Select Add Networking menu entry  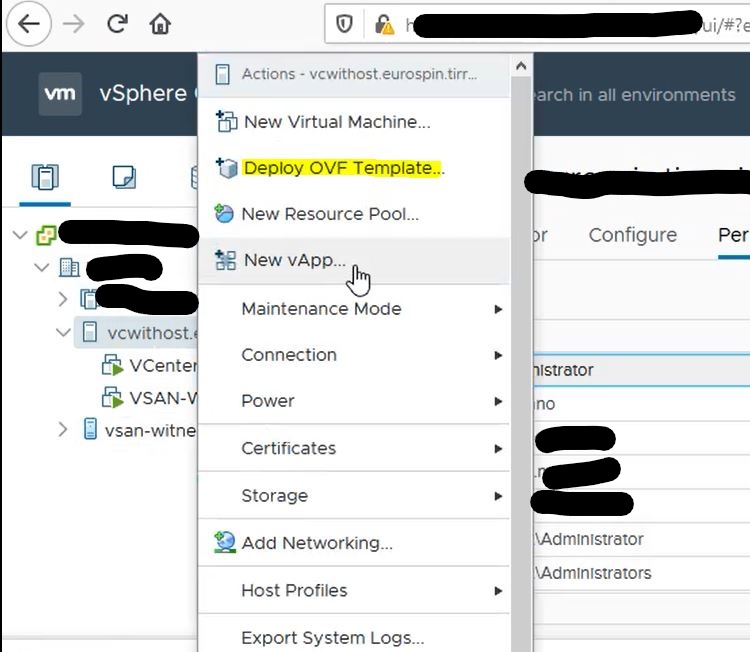[354, 543]
